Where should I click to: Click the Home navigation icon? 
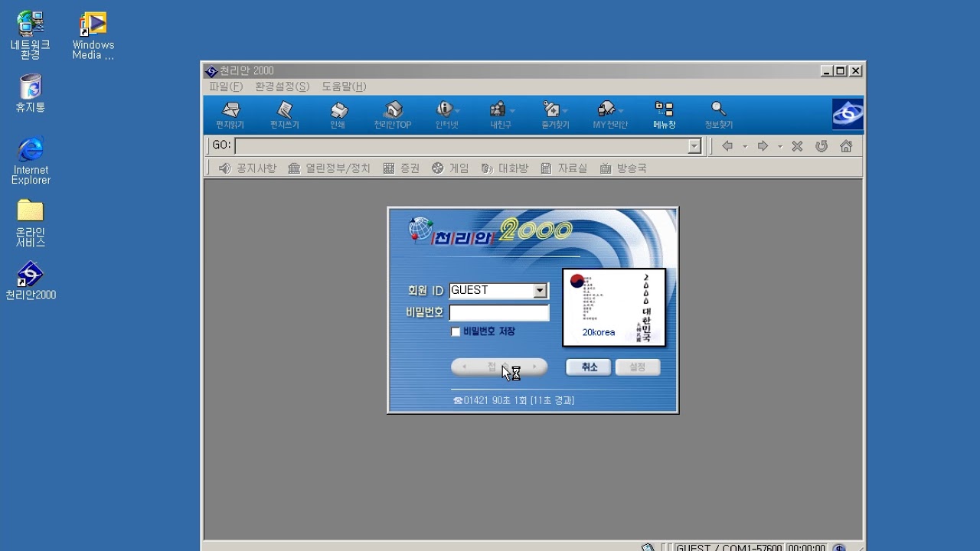click(846, 146)
